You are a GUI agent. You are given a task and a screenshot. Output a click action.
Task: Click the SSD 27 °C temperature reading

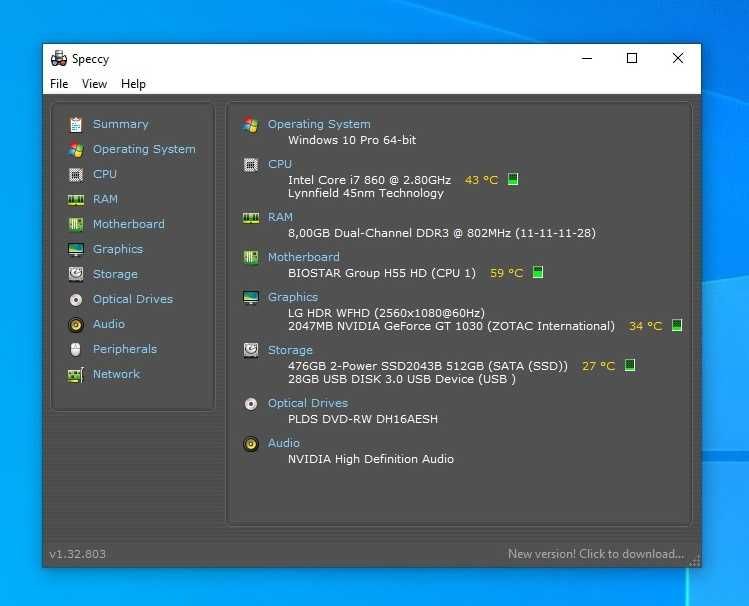tap(598, 366)
